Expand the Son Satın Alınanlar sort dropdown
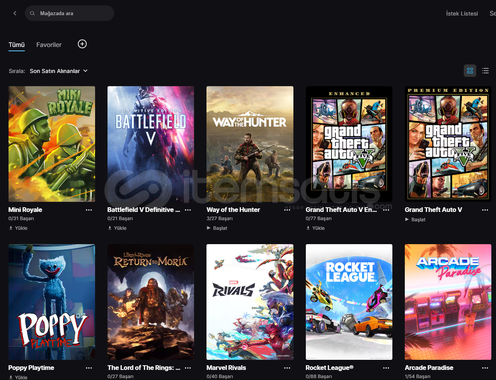The image size is (496, 380). pos(59,71)
